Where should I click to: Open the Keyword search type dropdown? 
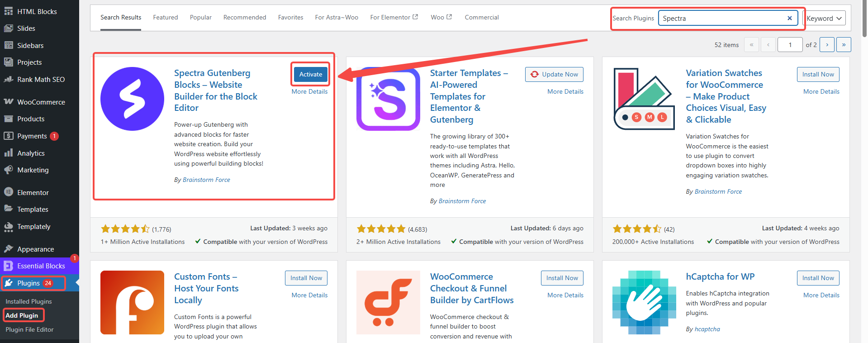pyautogui.click(x=824, y=18)
